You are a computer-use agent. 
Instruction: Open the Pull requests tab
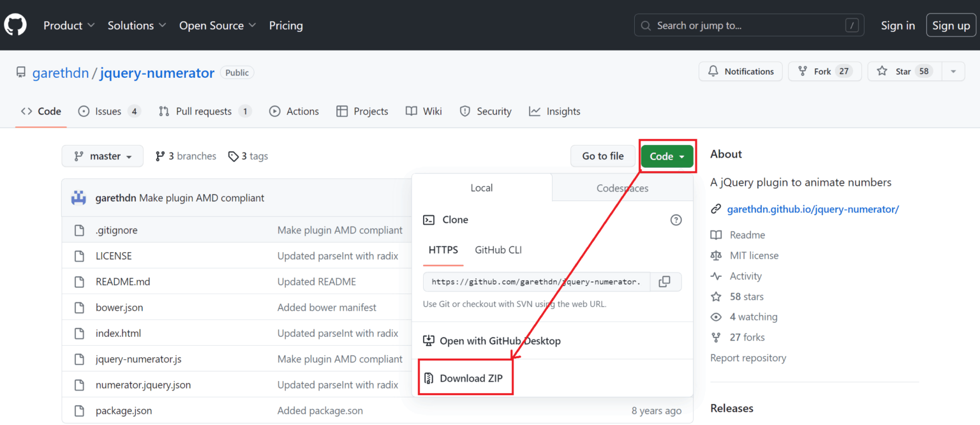click(203, 111)
